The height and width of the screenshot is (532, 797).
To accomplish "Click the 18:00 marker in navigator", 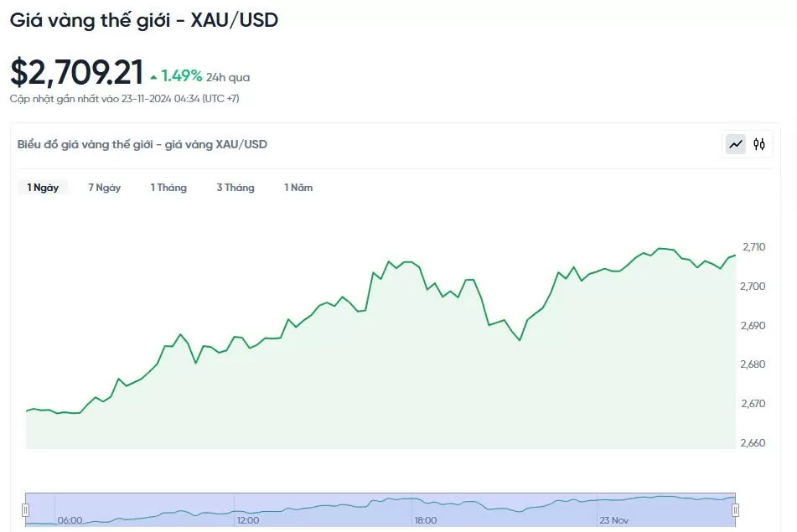I will click(425, 520).
